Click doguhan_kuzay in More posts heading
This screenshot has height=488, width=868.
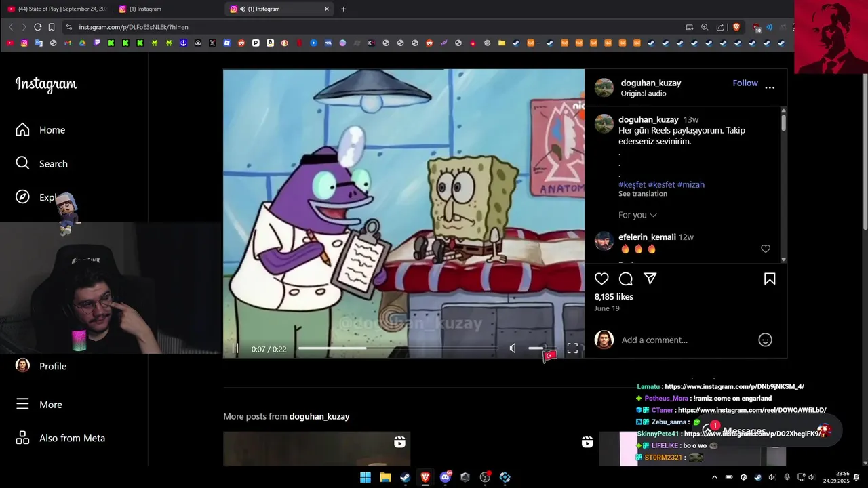319,416
